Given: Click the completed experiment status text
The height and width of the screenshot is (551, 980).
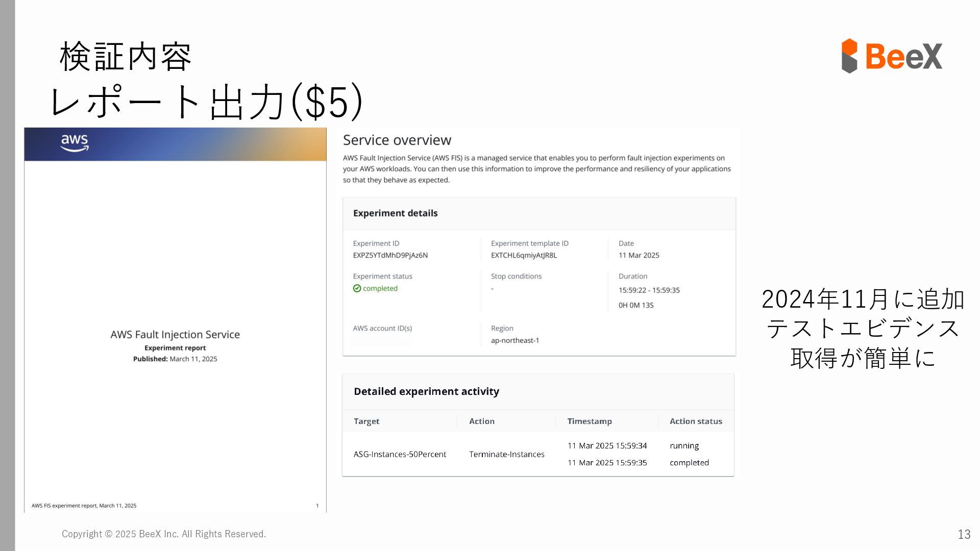Looking at the screenshot, I should 380,288.
